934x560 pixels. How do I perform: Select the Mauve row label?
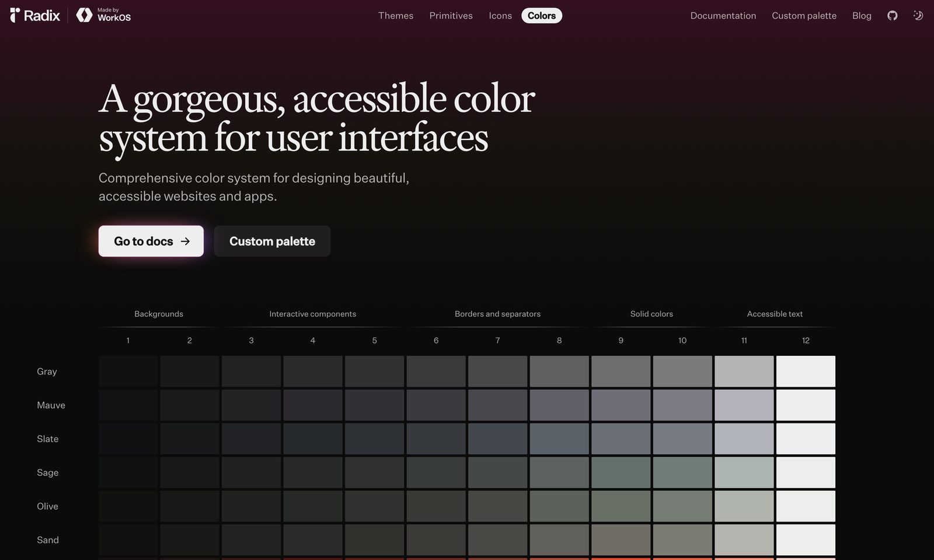(51, 405)
